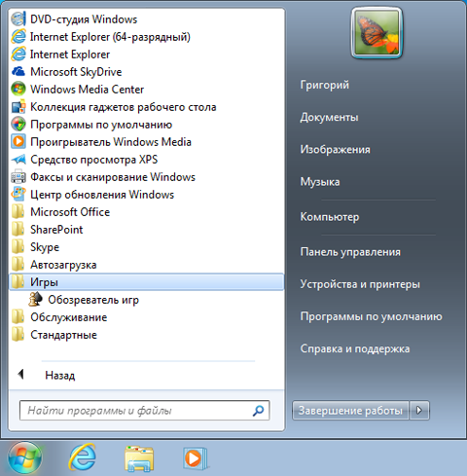Launch Средство просмотра XPS icon
The image size is (467, 476).
click(18, 160)
